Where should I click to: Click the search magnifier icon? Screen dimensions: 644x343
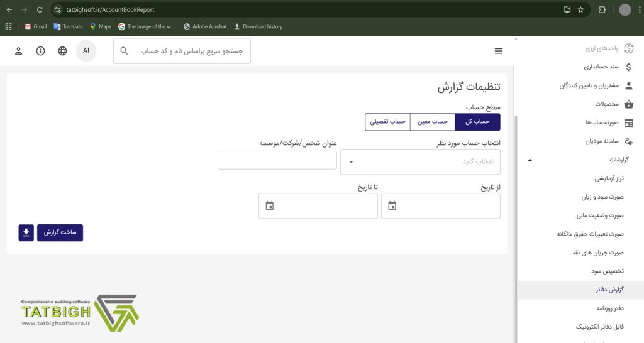(124, 51)
